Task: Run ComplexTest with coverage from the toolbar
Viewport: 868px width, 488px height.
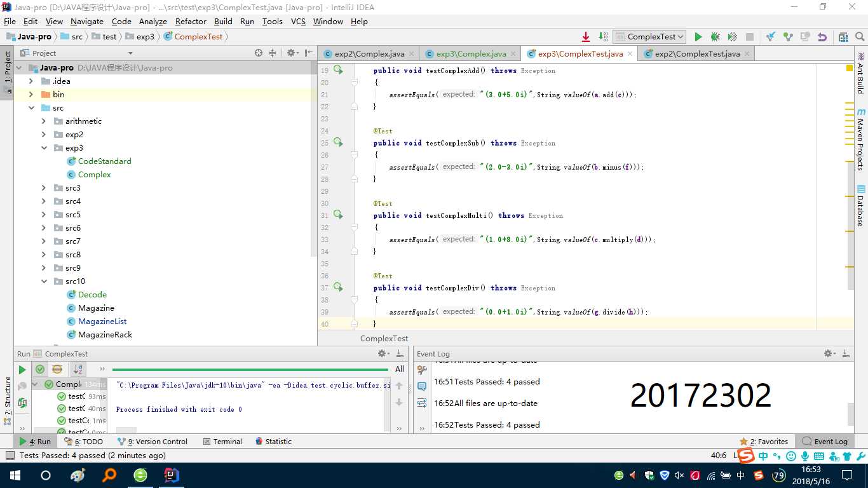Action: pyautogui.click(x=732, y=37)
